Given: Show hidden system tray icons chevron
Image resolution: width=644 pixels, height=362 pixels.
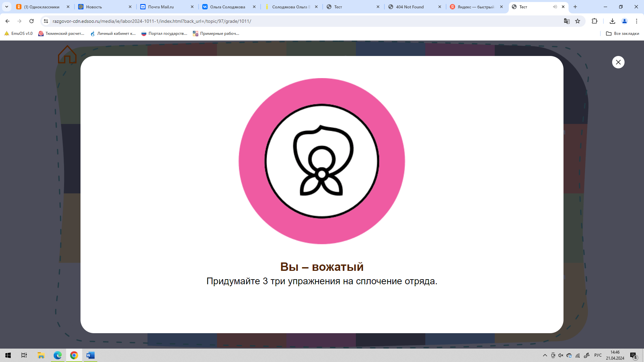Looking at the screenshot, I should [545, 355].
